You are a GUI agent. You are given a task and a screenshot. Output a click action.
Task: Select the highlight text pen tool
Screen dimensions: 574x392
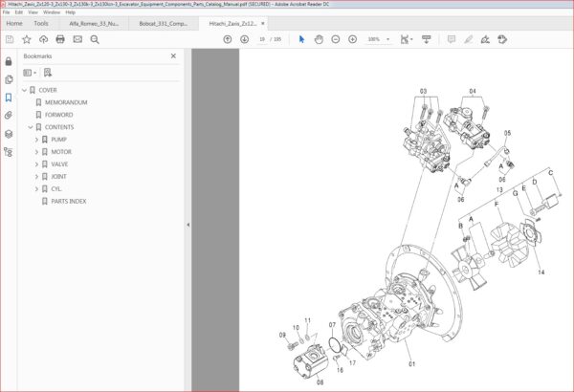click(469, 39)
